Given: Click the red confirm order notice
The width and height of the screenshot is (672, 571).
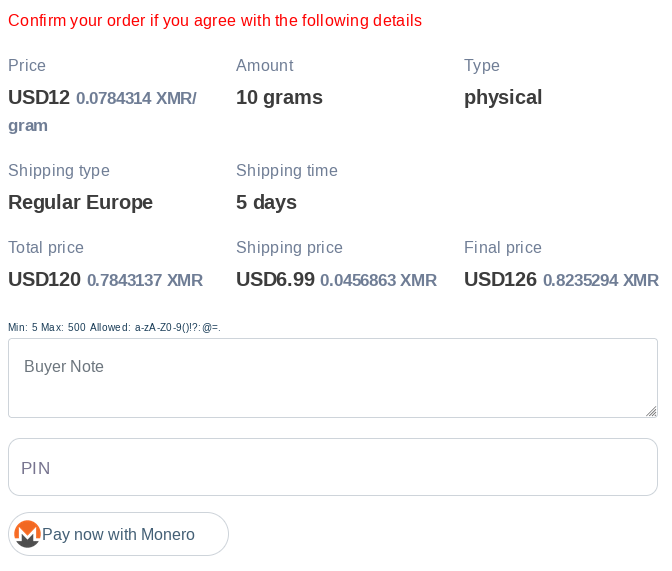Looking at the screenshot, I should 215,21.
